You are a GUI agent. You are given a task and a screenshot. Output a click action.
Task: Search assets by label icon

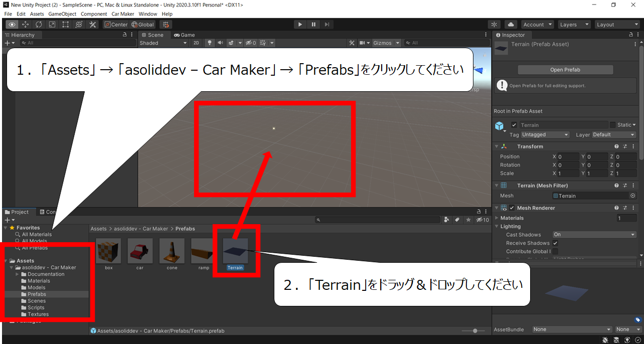[457, 220]
